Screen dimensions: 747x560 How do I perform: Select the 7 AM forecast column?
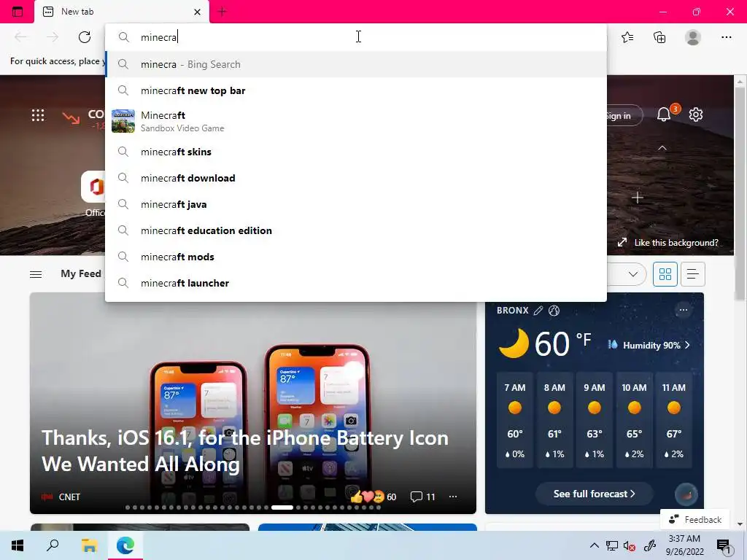515,421
